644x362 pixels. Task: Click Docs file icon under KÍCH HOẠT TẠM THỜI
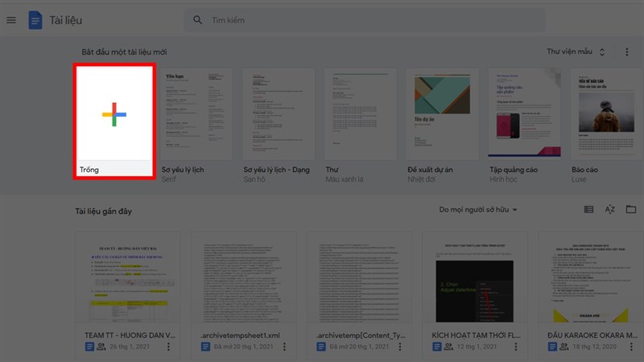pyautogui.click(x=436, y=347)
